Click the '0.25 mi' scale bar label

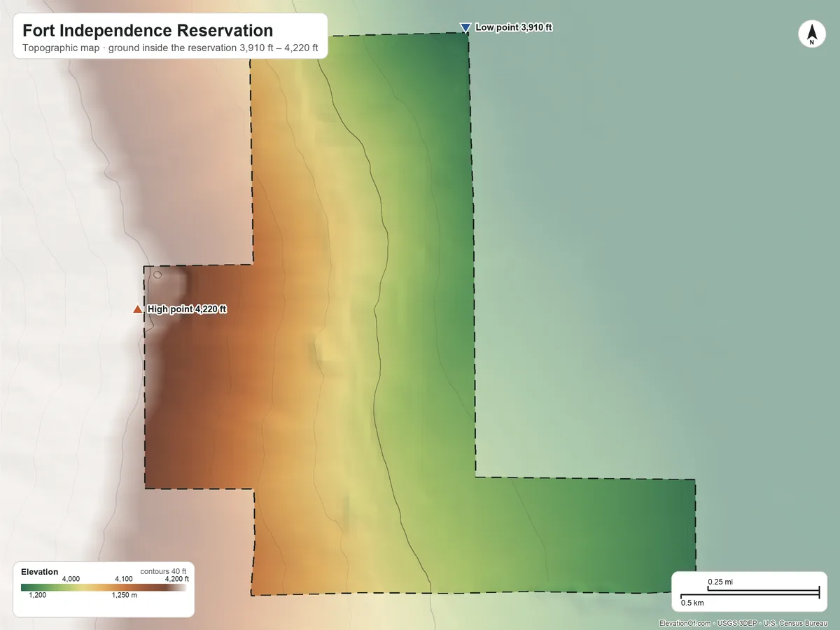pyautogui.click(x=720, y=582)
